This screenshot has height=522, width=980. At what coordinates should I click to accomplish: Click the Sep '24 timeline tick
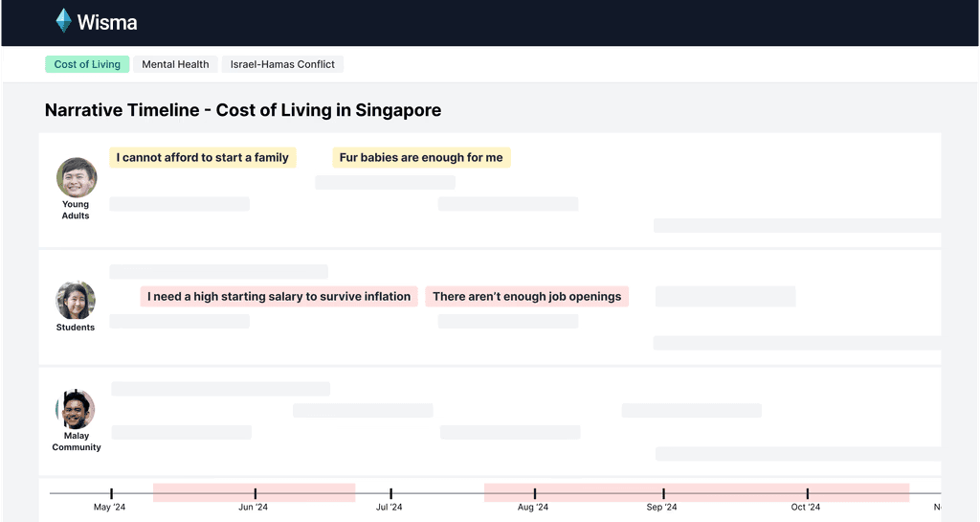pyautogui.click(x=663, y=494)
